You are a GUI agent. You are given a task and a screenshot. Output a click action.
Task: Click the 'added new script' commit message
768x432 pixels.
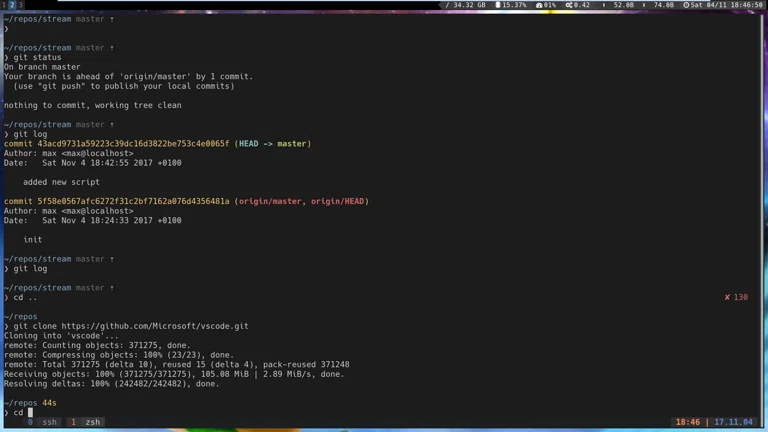click(61, 182)
